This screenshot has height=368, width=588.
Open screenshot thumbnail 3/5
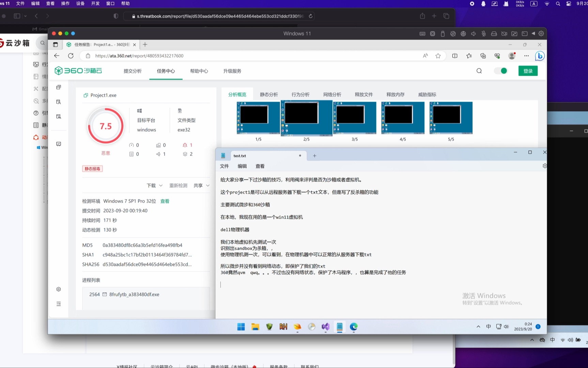point(355,118)
